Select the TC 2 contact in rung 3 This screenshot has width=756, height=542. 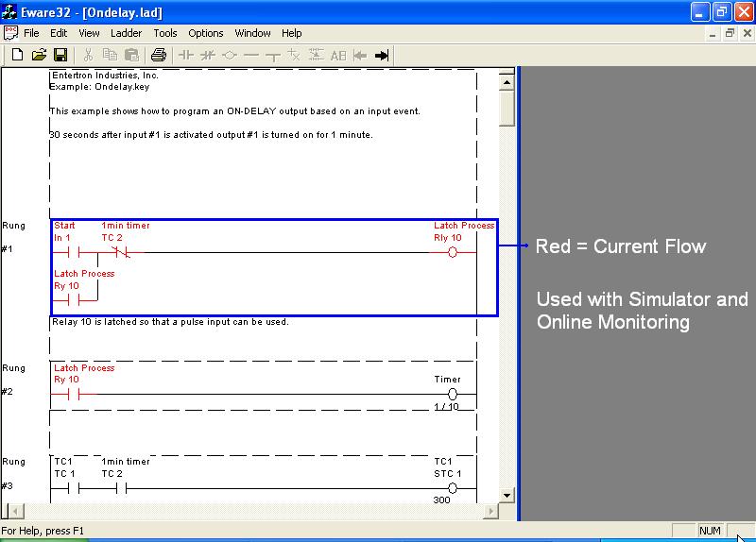point(121,488)
